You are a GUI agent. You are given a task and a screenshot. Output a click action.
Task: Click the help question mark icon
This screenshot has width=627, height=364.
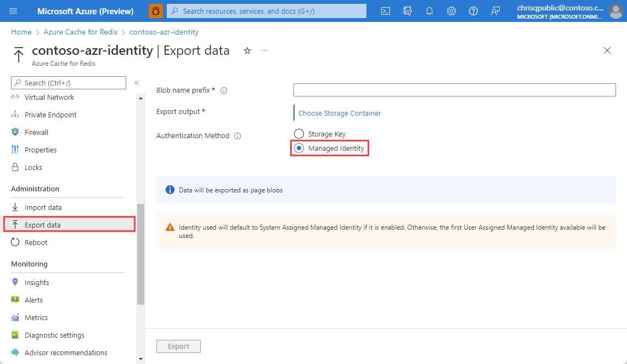473,11
